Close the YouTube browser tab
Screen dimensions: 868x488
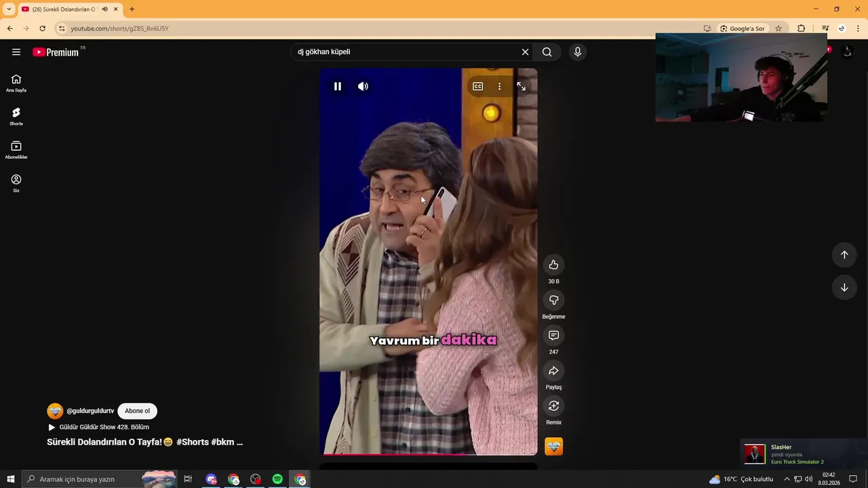[x=116, y=9]
